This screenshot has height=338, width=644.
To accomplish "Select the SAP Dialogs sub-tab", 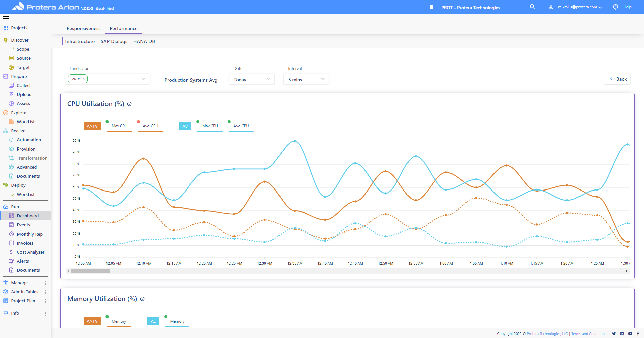I will pyautogui.click(x=114, y=41).
